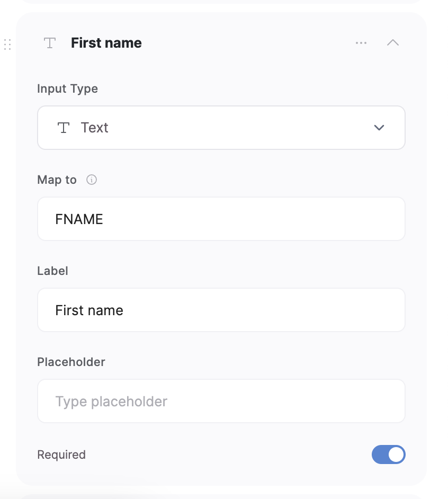The image size is (448, 499).
Task: Click the empty Placeholder input
Action: click(x=221, y=401)
